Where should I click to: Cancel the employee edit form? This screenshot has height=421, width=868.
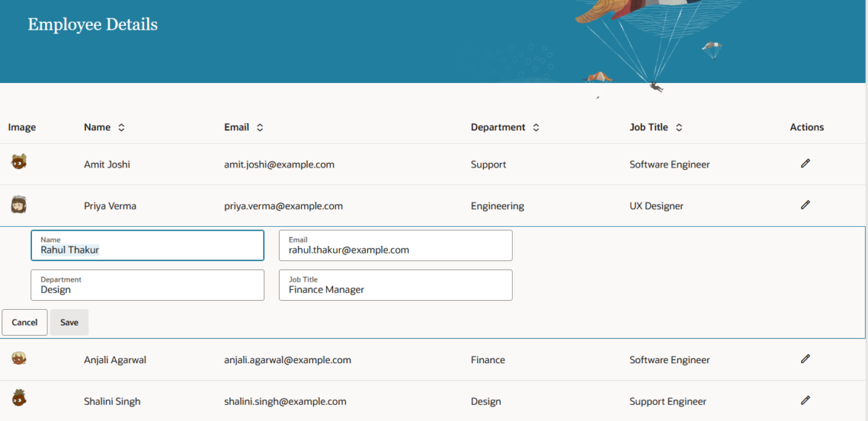coord(24,322)
